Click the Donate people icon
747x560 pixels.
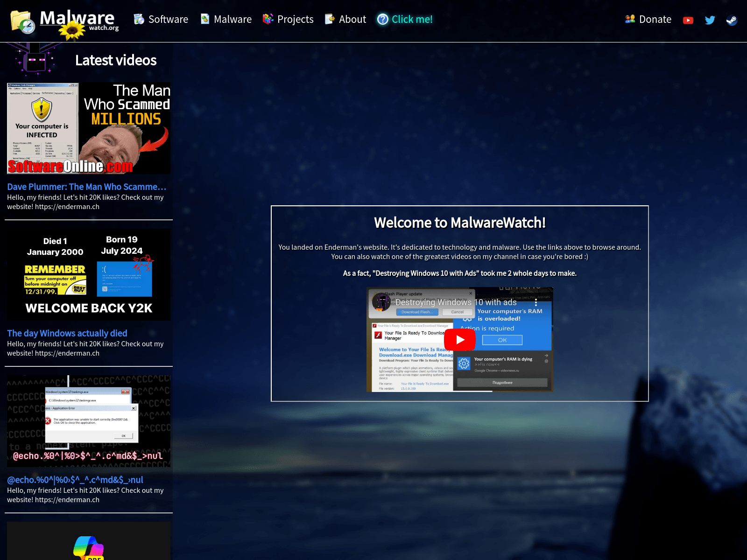click(x=630, y=19)
